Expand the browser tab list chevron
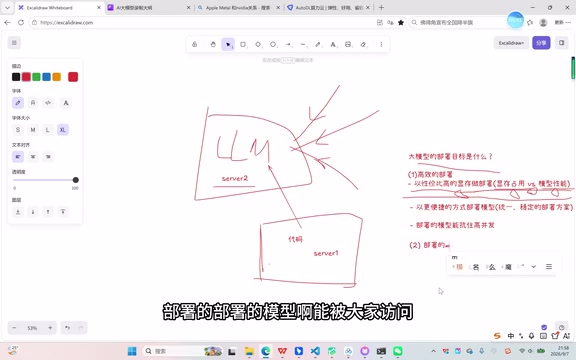 coord(7,7)
